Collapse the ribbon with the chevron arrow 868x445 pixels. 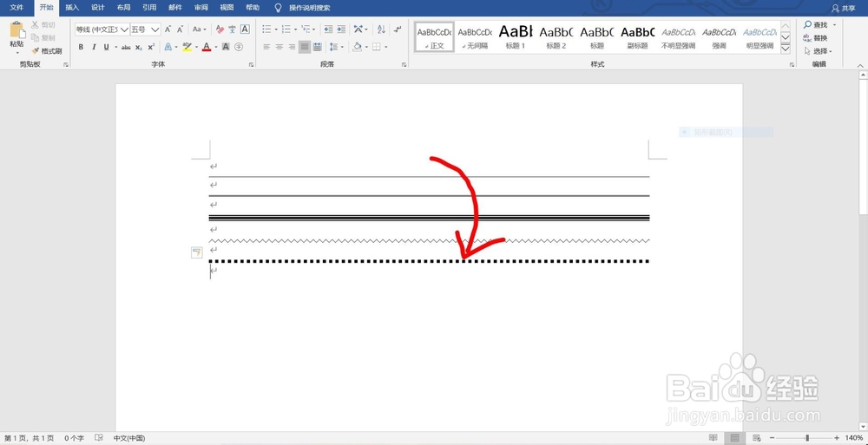point(860,65)
